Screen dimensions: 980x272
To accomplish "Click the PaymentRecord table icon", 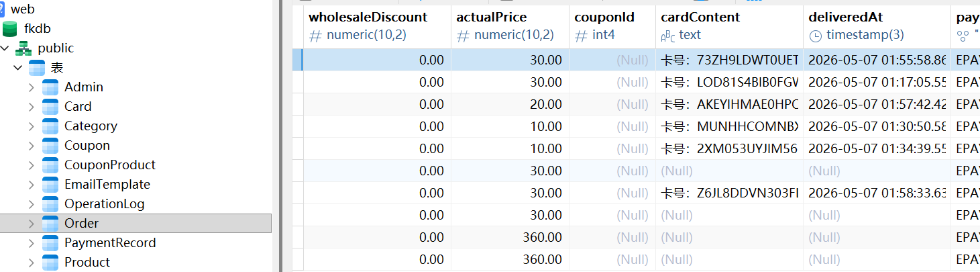I will [x=50, y=243].
